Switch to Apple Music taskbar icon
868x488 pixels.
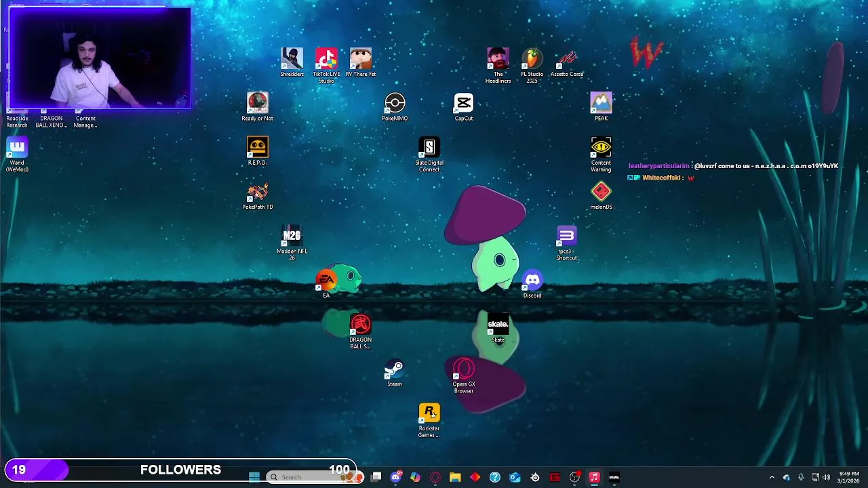(594, 477)
